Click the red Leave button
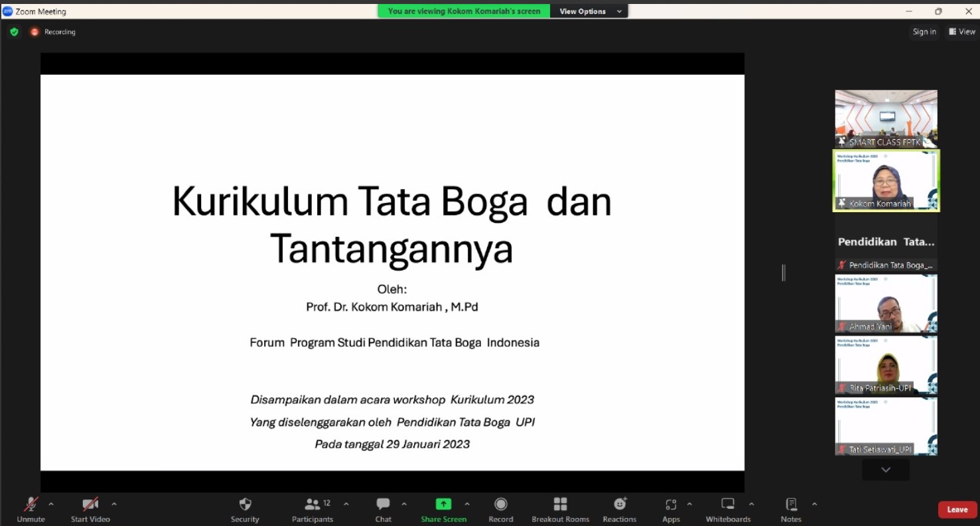Image resolution: width=980 pixels, height=526 pixels. (x=957, y=509)
